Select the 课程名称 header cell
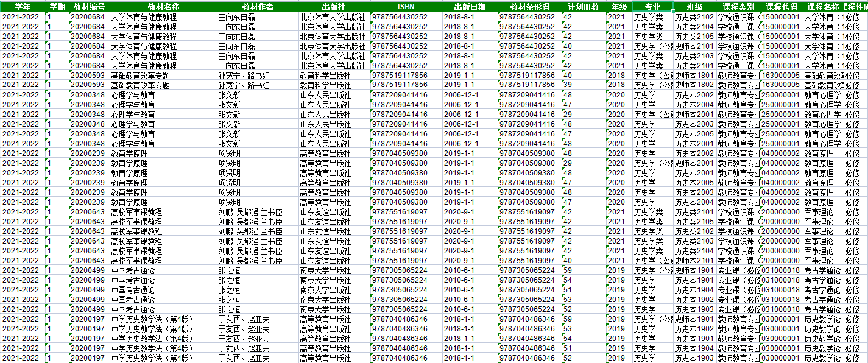The height and width of the screenshot is (363, 868). (822, 7)
